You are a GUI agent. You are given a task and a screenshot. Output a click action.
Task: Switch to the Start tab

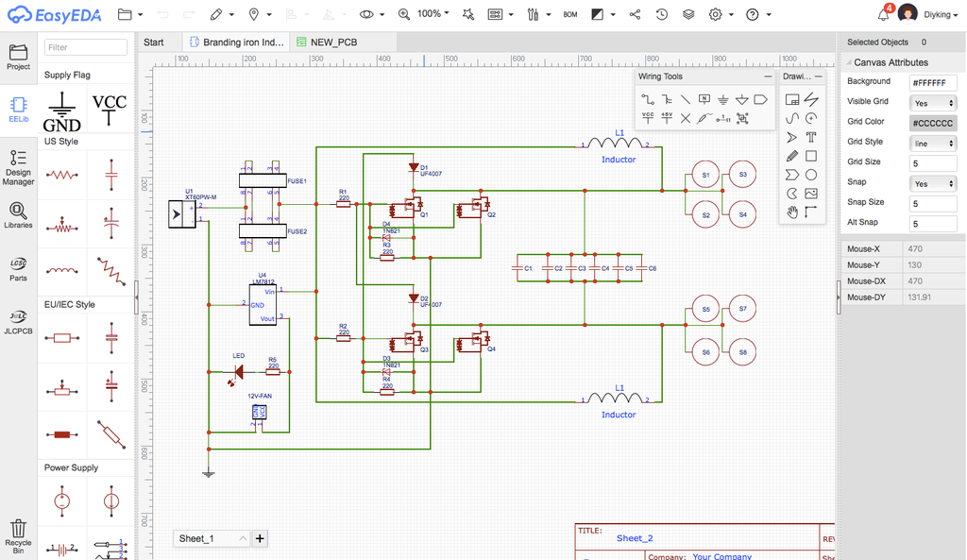tap(154, 42)
